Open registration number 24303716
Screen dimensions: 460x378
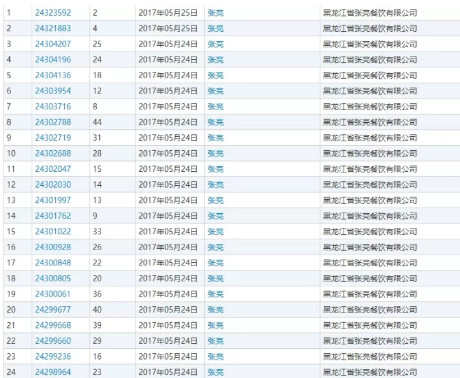[53, 107]
